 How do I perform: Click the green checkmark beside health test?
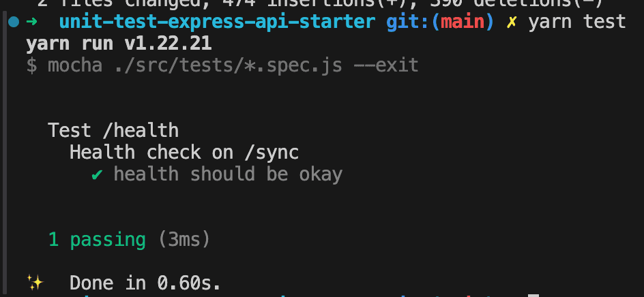97,175
